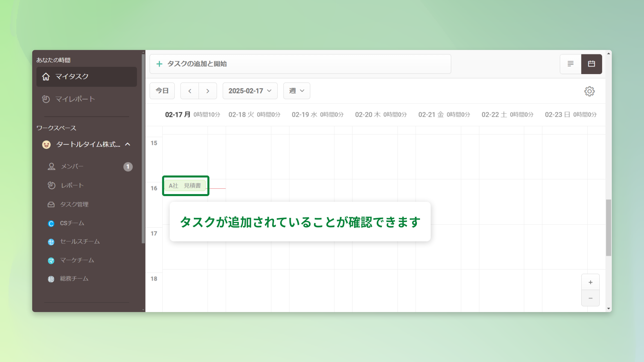
Task: Select セールスチーム in sidebar
Action: point(79,242)
